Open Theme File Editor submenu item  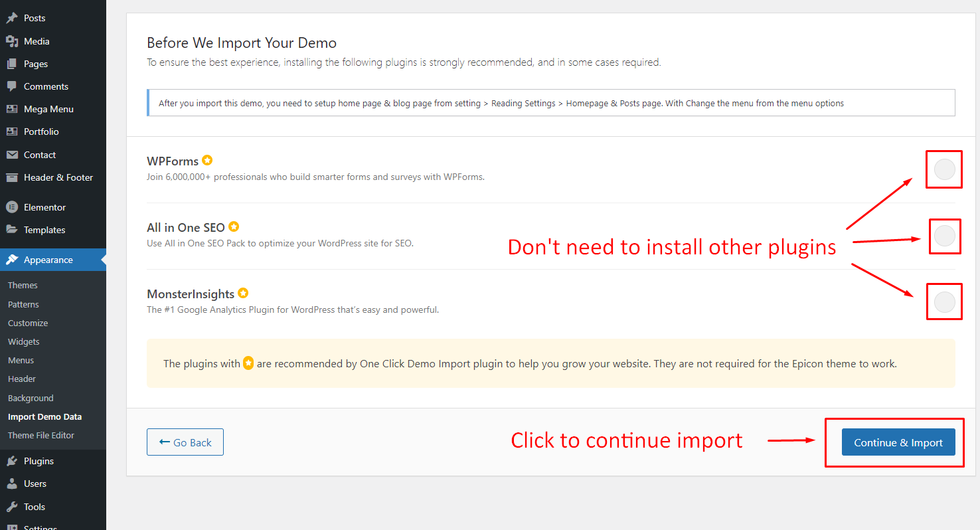(x=41, y=435)
